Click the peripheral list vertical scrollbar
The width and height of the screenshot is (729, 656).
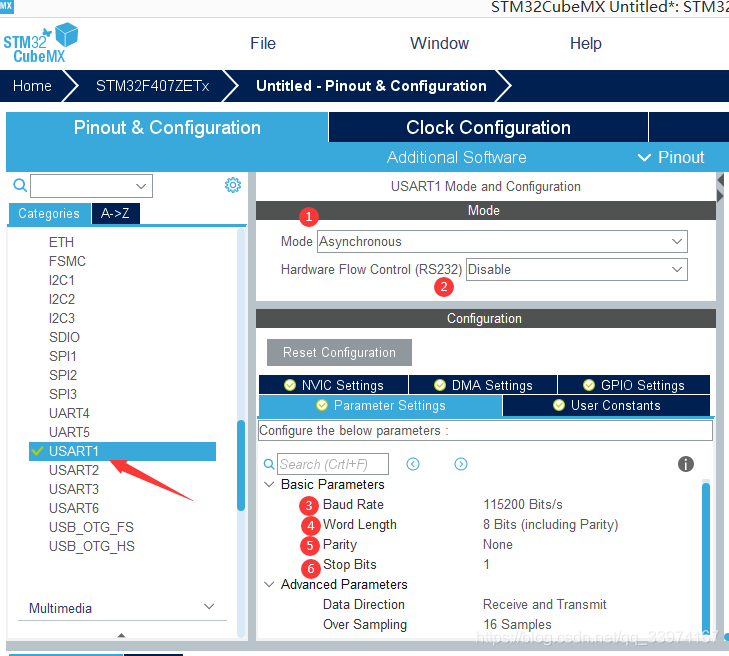[240, 465]
